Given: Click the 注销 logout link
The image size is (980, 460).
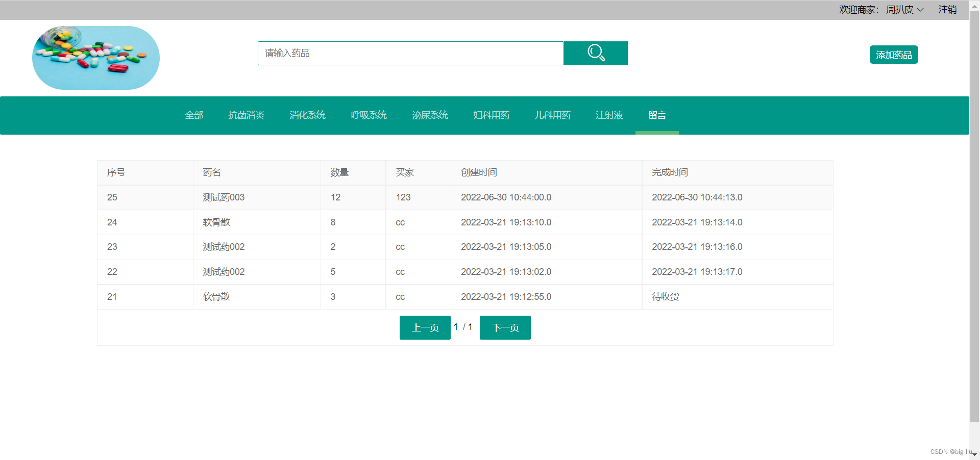Looking at the screenshot, I should (947, 10).
